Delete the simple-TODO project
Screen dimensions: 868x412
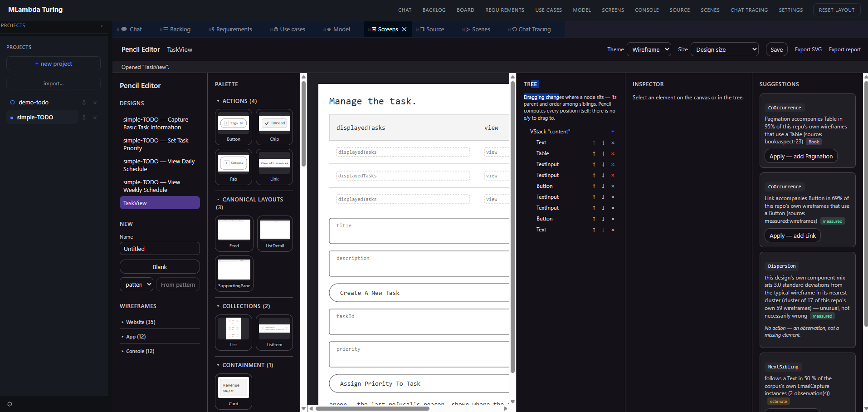95,118
